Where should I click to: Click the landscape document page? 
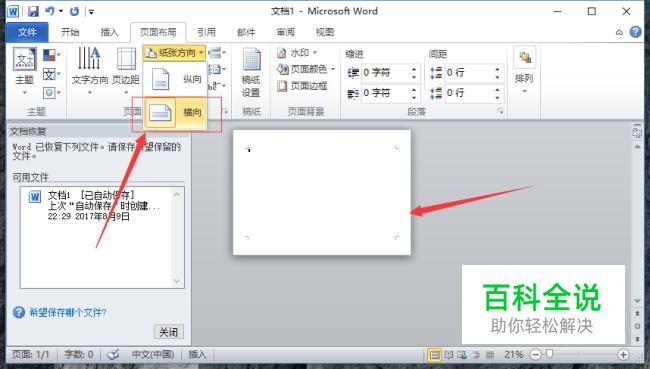pos(322,192)
